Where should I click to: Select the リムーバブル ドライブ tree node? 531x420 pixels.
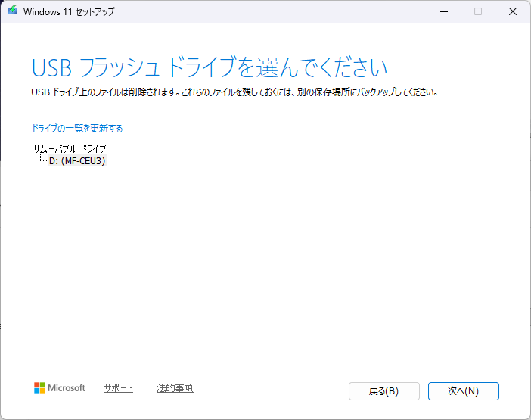(70, 148)
